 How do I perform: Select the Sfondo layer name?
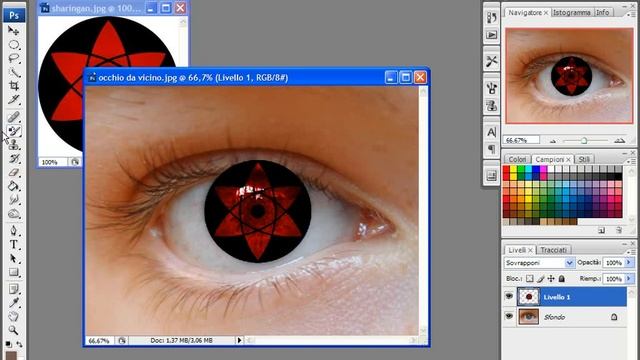[x=554, y=317]
